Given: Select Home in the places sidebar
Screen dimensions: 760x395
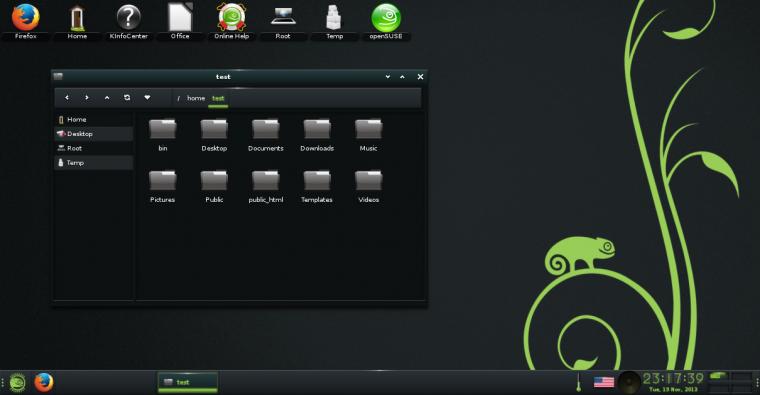Looking at the screenshot, I should tap(94, 119).
